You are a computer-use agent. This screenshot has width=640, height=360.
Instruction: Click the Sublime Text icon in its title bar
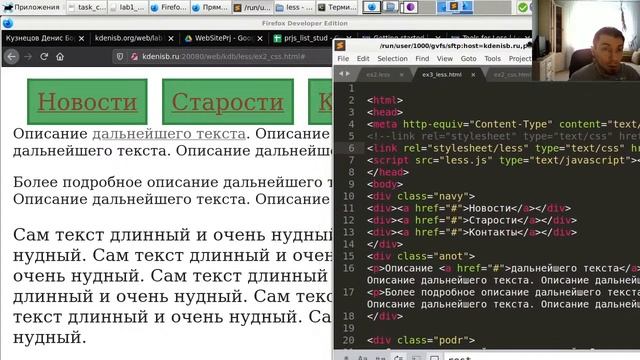340,45
